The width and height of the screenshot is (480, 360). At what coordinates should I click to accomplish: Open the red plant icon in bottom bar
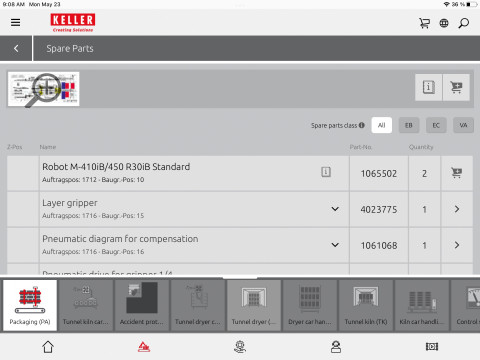144,347
